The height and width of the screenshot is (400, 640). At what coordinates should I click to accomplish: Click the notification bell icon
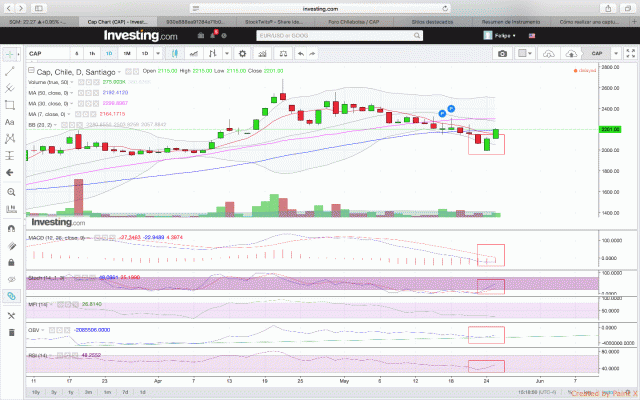click(x=212, y=36)
